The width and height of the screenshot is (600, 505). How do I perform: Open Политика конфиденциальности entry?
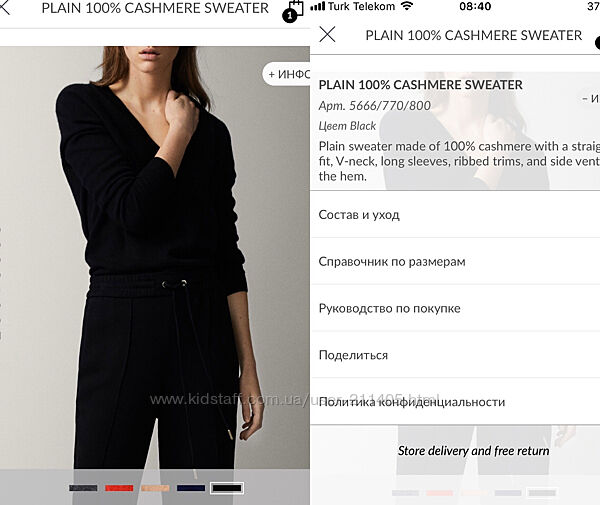tap(455, 402)
